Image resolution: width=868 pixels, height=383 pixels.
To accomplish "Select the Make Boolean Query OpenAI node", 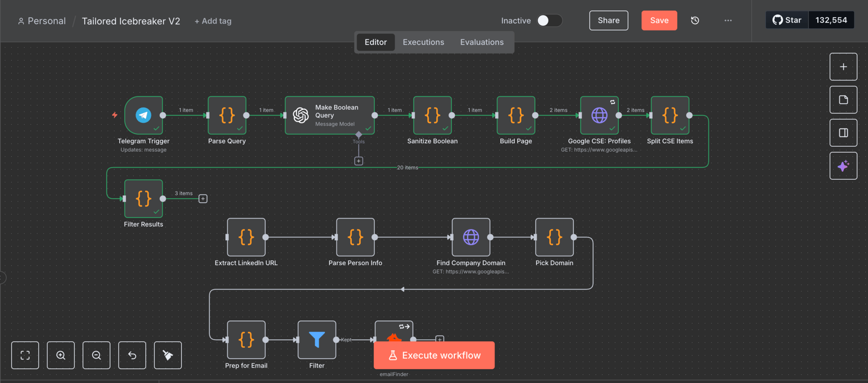I will pos(330,115).
